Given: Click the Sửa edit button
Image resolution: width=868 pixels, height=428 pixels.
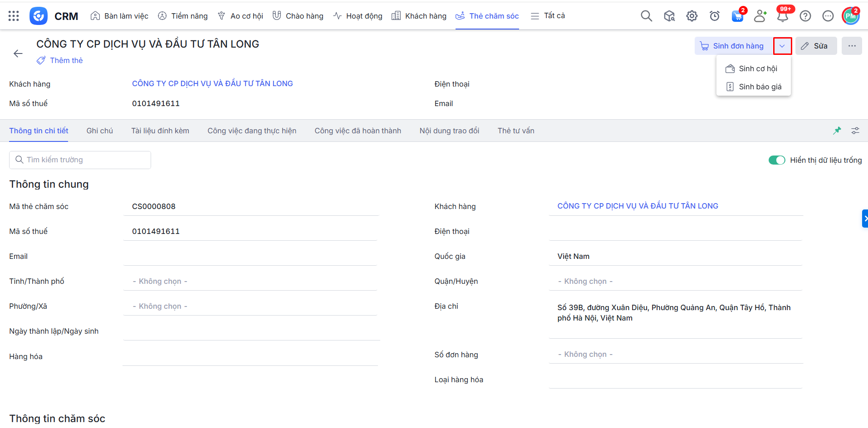Looking at the screenshot, I should [x=815, y=46].
